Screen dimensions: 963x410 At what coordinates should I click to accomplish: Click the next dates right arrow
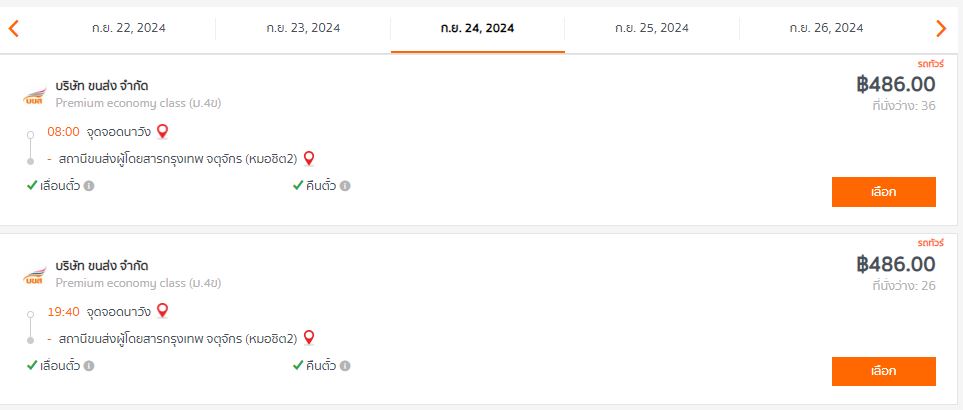tap(941, 28)
